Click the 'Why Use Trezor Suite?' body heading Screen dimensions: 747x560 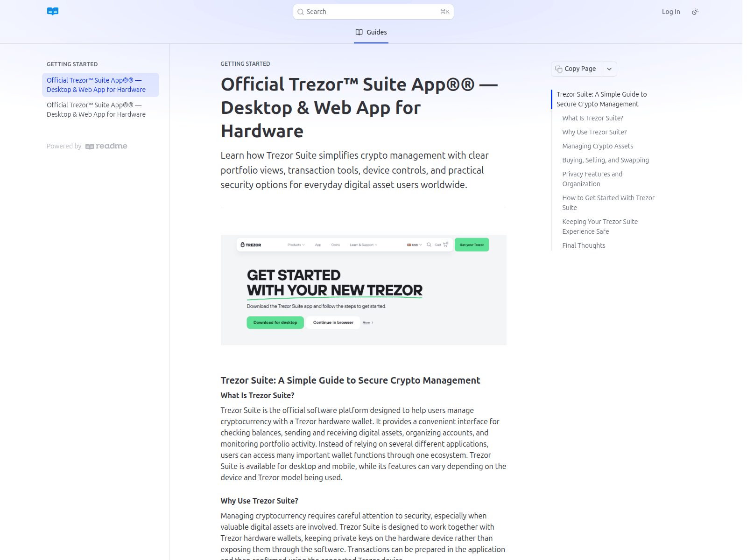point(259,501)
